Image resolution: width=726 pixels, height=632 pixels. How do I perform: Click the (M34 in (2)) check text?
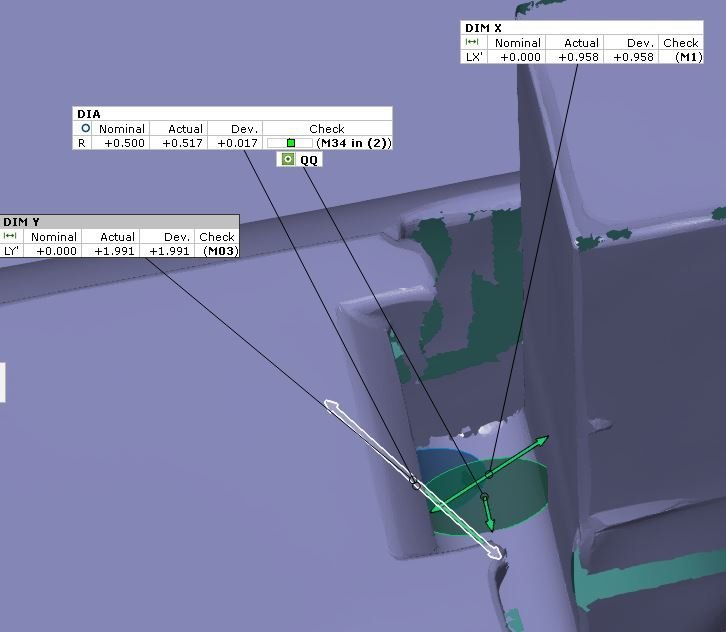tap(354, 143)
